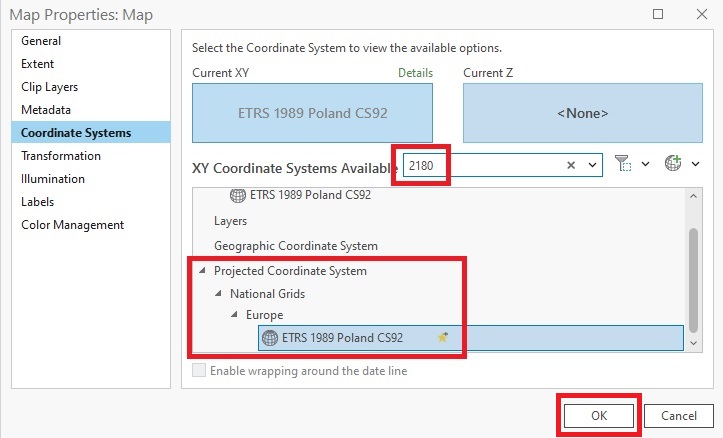The width and height of the screenshot is (723, 438).
Task: Click the favorite star on ETRS 1989 Poland CS92
Action: (443, 338)
